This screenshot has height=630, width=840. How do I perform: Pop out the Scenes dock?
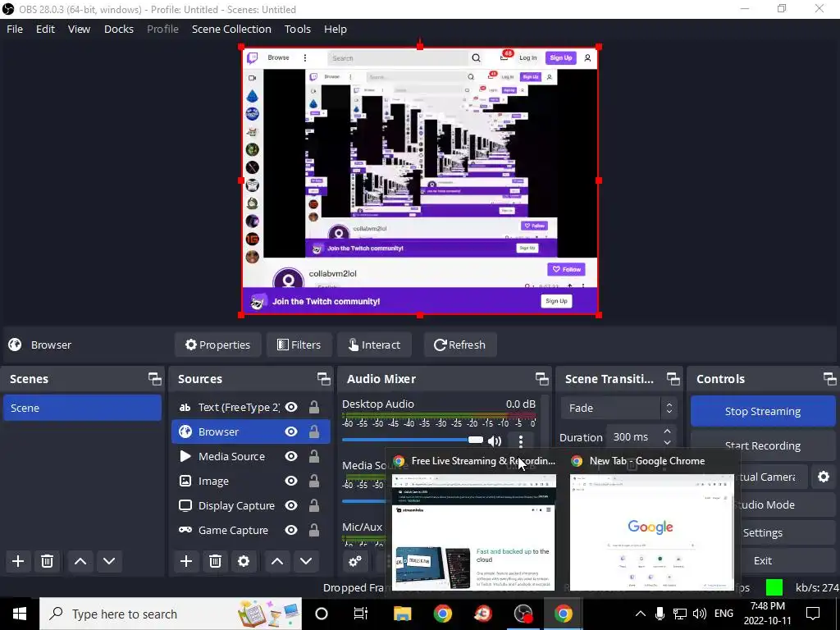click(155, 379)
